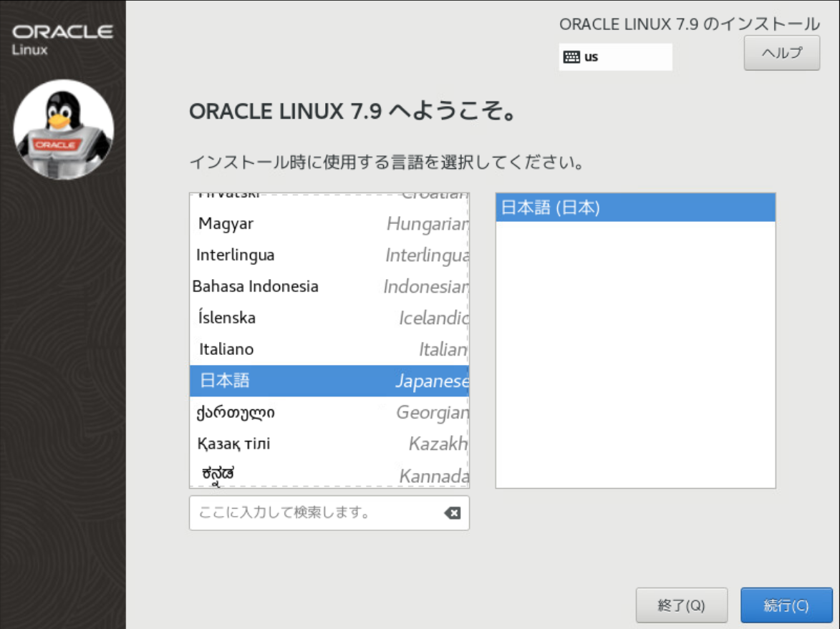Click 続行(C) to continue installation
Viewport: 840px width, 629px height.
tap(786, 605)
